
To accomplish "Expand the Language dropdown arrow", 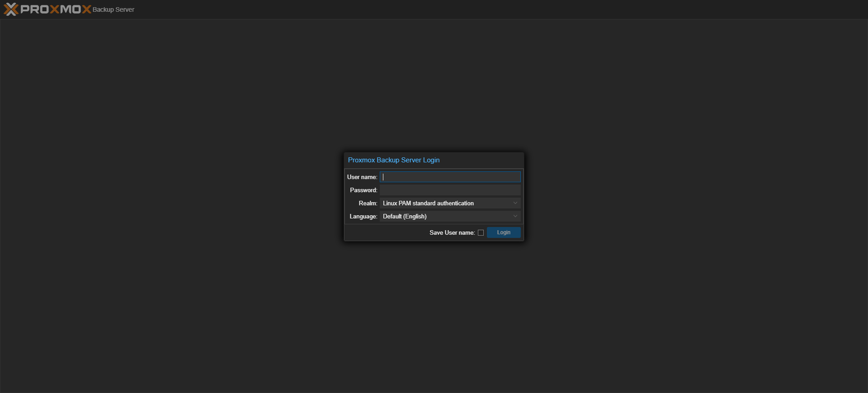I will (515, 216).
